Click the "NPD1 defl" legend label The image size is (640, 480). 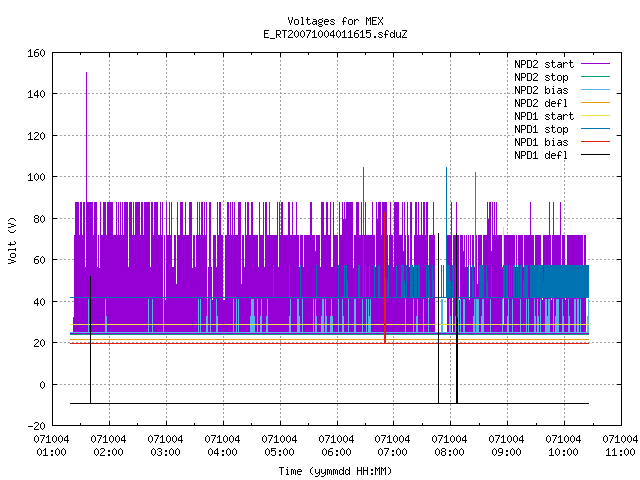[541, 156]
